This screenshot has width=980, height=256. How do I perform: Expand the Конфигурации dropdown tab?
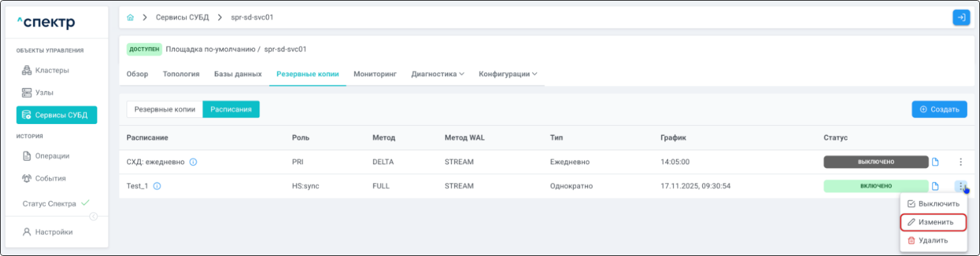click(x=507, y=74)
